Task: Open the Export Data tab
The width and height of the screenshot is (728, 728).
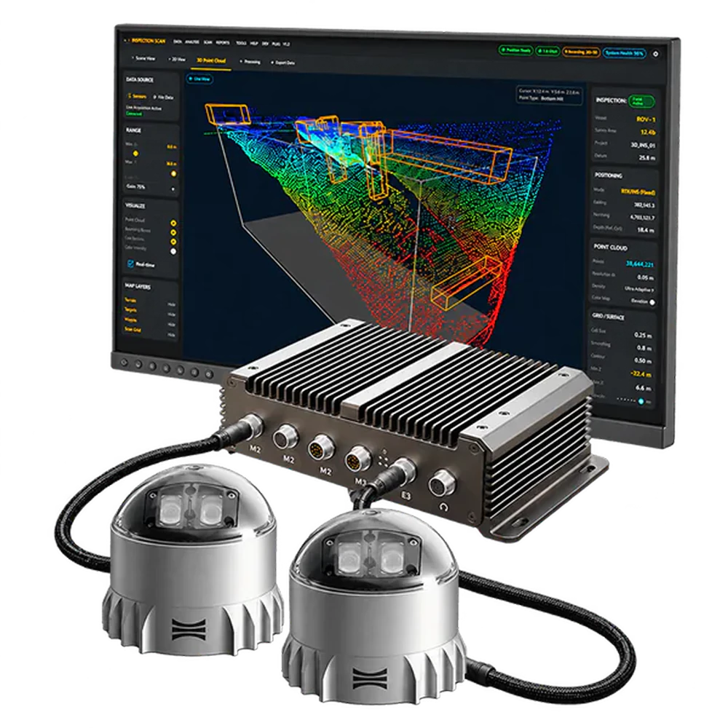Action: pyautogui.click(x=283, y=63)
